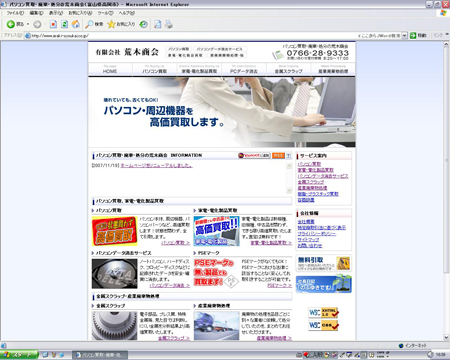
Task: Click the small icon right of RSS
Action: tap(289, 155)
